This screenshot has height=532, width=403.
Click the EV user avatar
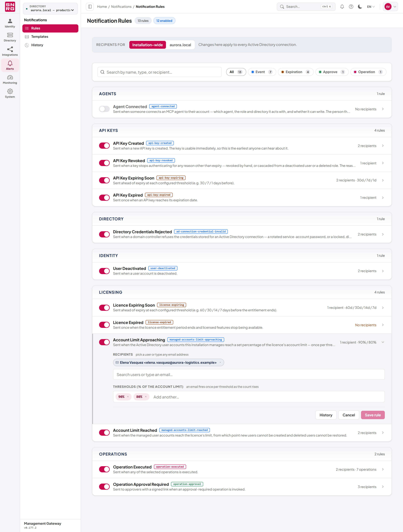click(x=388, y=7)
